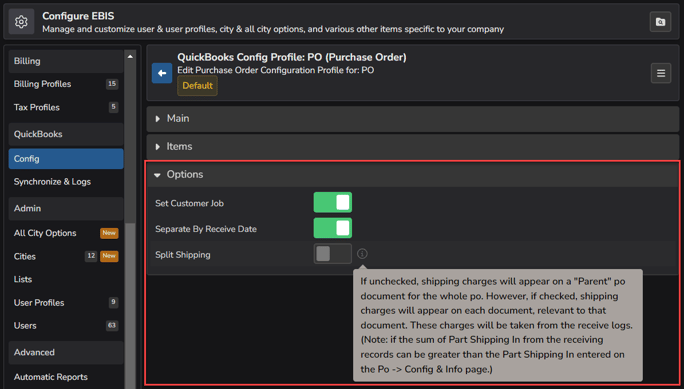
Task: Go to Cities in sidebar
Action: 66,256
